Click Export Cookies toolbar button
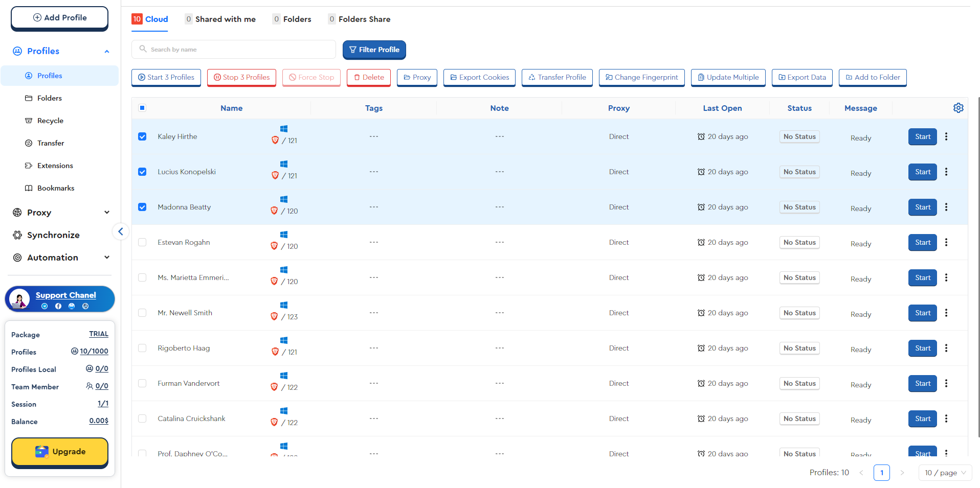 479,77
